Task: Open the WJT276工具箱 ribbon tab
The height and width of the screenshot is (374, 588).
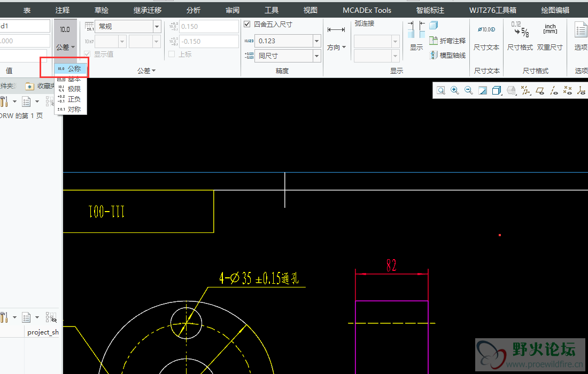Action: 493,10
